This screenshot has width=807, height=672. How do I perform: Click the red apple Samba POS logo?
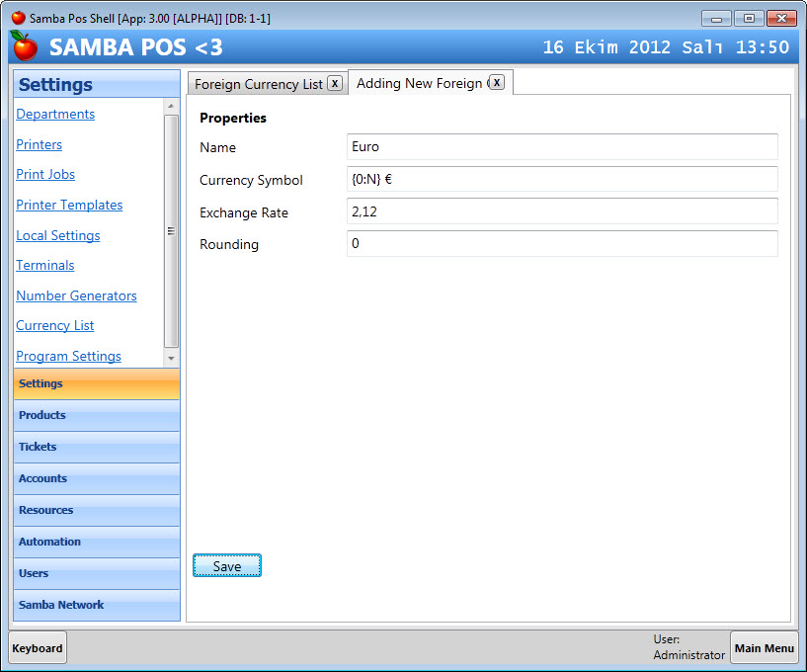(24, 45)
